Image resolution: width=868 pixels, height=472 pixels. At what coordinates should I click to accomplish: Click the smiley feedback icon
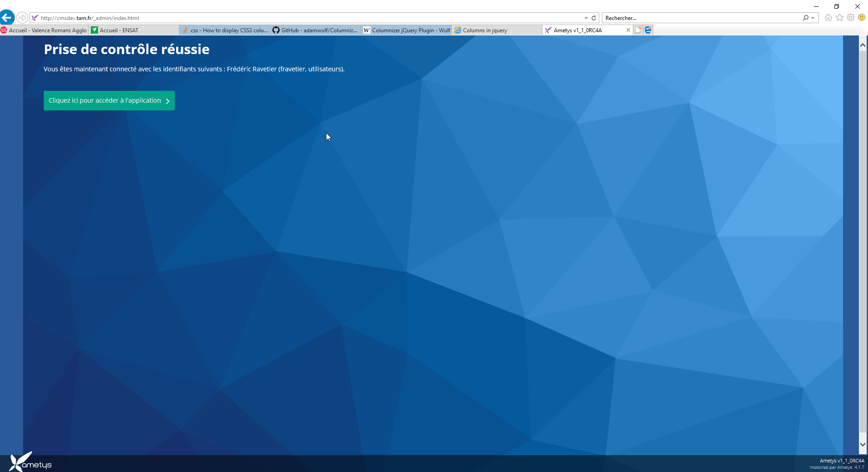click(862, 18)
